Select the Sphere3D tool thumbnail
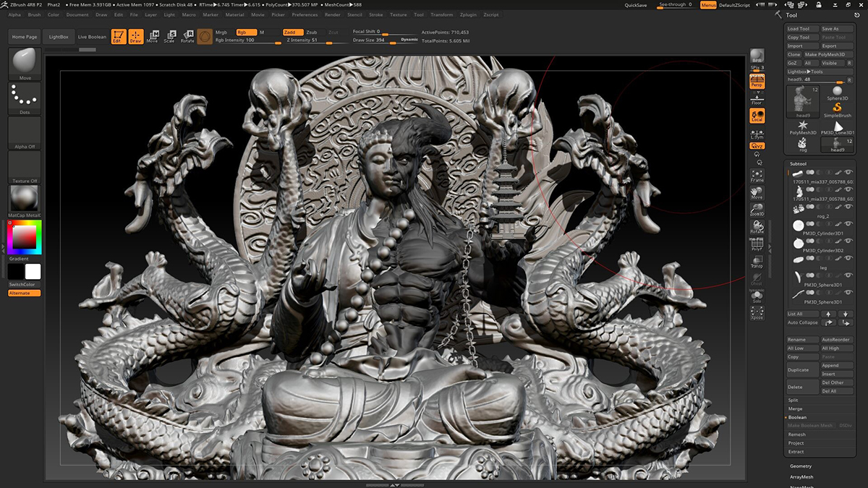 [837, 94]
